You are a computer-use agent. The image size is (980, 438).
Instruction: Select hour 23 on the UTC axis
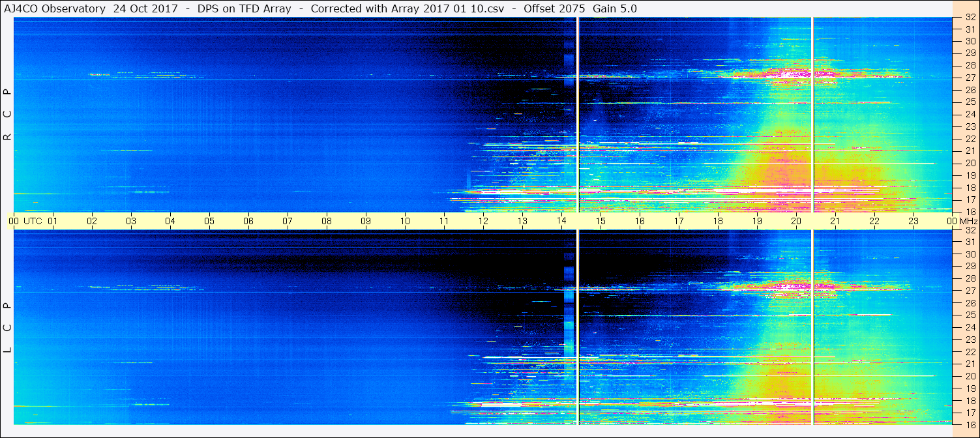coord(913,221)
